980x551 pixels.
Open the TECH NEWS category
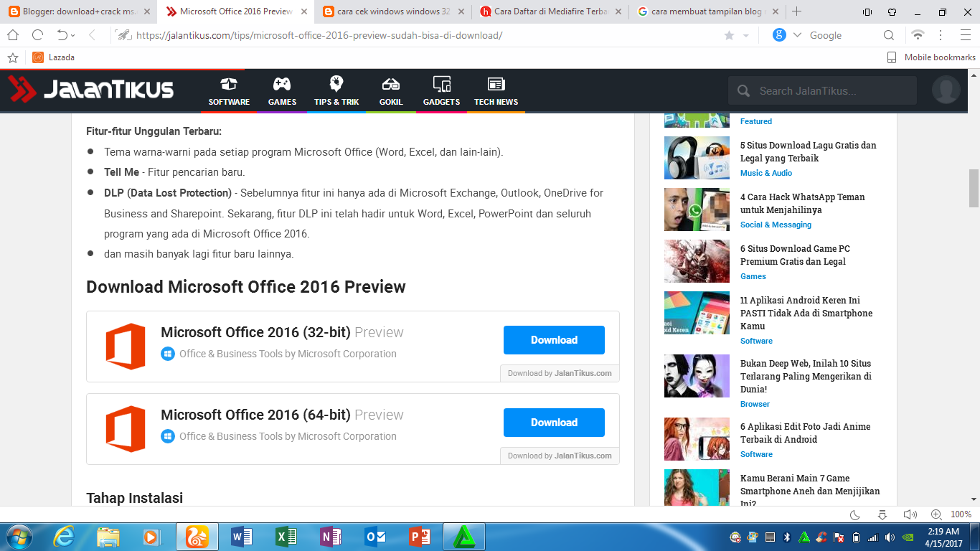pyautogui.click(x=496, y=92)
